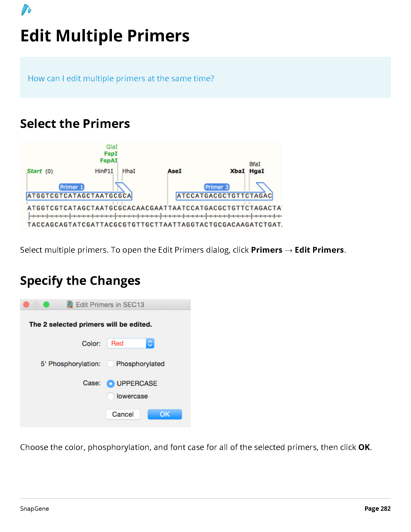Click the Cancel button
The image size is (411, 532).
tap(123, 414)
